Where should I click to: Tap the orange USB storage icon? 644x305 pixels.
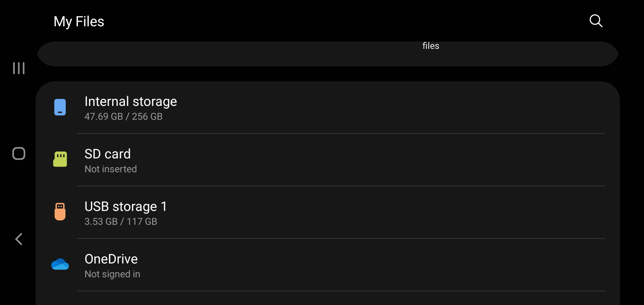(60, 212)
